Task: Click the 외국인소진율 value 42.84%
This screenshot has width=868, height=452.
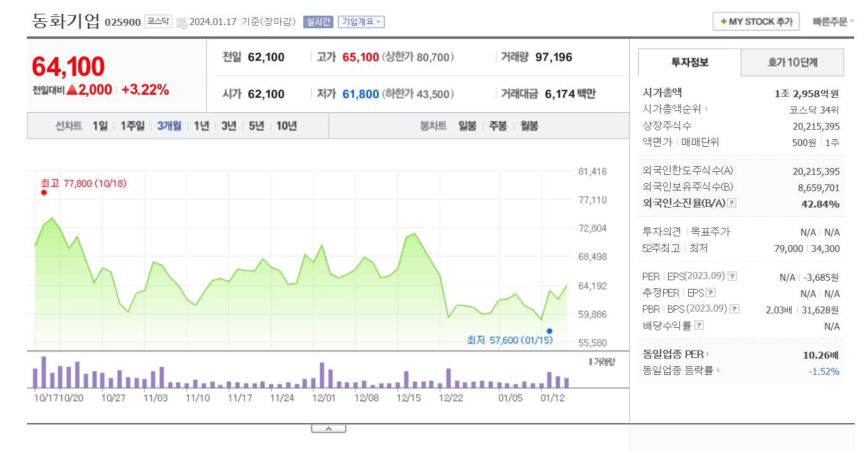Action: [x=820, y=204]
